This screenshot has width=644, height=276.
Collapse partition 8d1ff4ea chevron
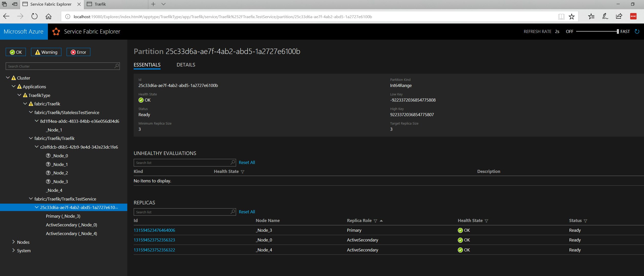coord(37,121)
